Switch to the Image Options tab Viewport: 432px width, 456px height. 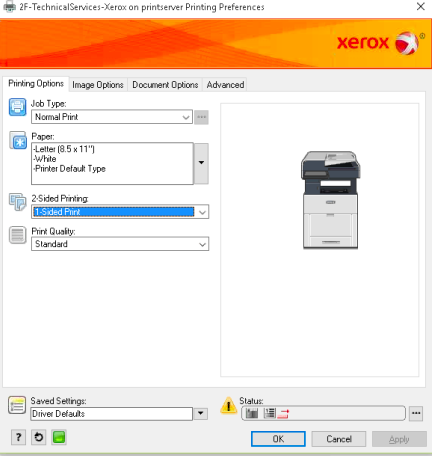click(x=98, y=85)
